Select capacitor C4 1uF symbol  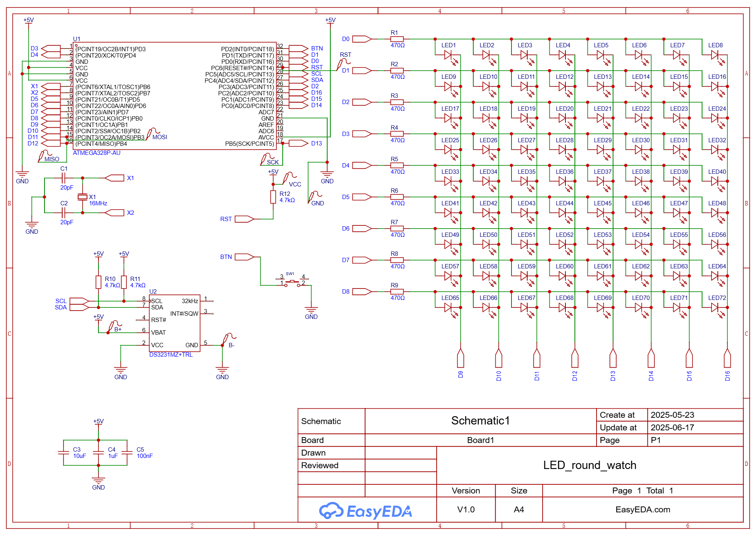pos(98,452)
